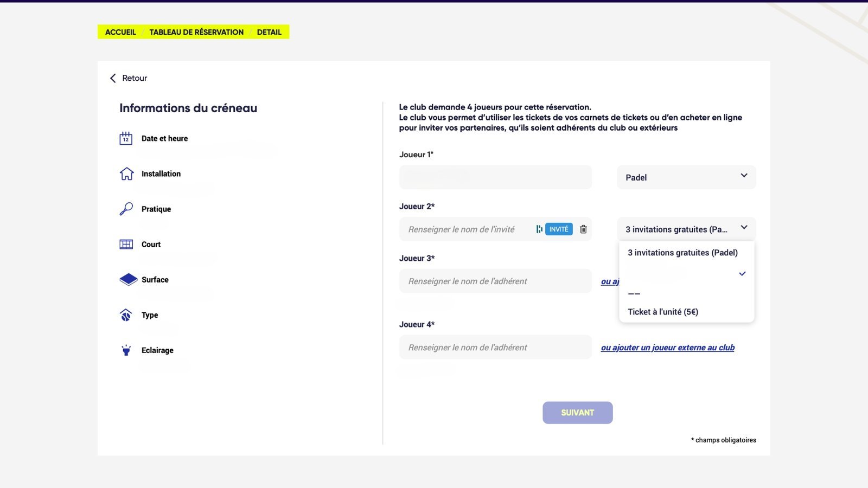Viewport: 868px width, 488px height.
Task: Collapse the invitations gratuites dropdown
Action: (686, 229)
